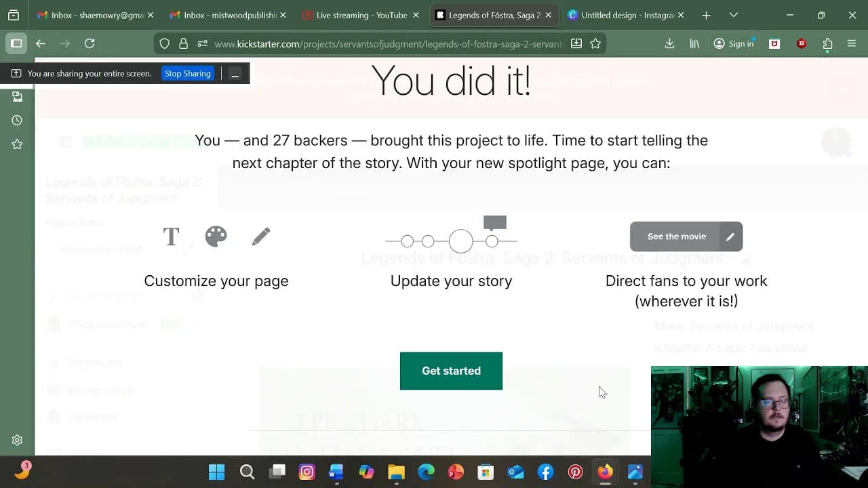
Task: Open Microsoft Word from the taskbar
Action: tap(336, 472)
